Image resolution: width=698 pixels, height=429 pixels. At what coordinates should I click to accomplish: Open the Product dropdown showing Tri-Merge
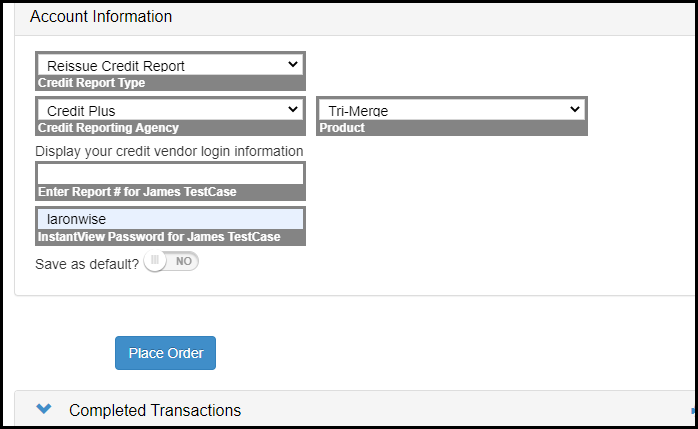[x=452, y=109]
